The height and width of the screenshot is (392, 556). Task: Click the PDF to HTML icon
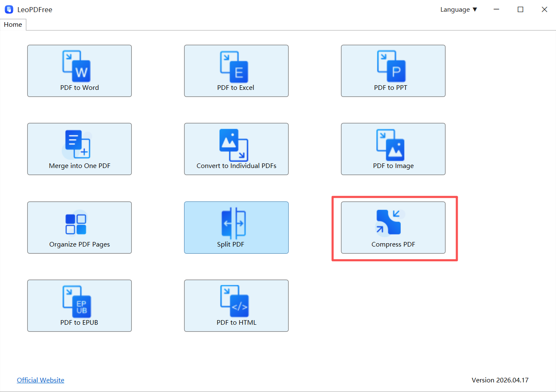click(234, 301)
